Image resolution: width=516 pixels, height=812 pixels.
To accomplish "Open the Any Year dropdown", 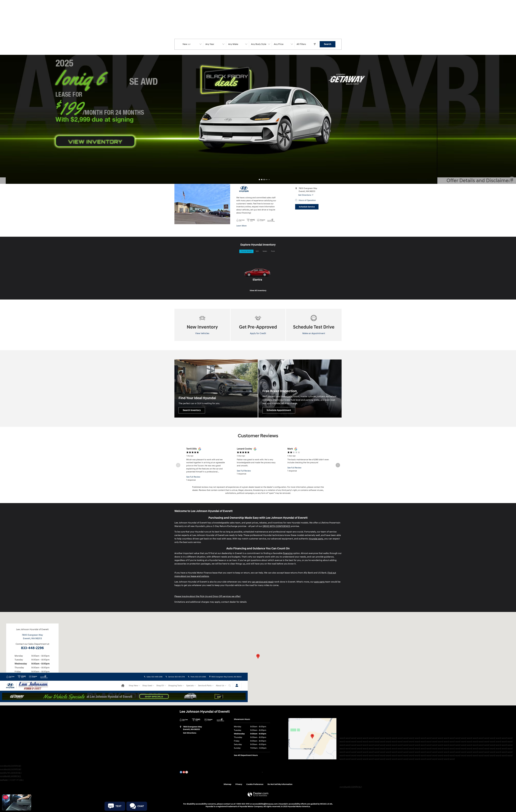I will [215, 44].
